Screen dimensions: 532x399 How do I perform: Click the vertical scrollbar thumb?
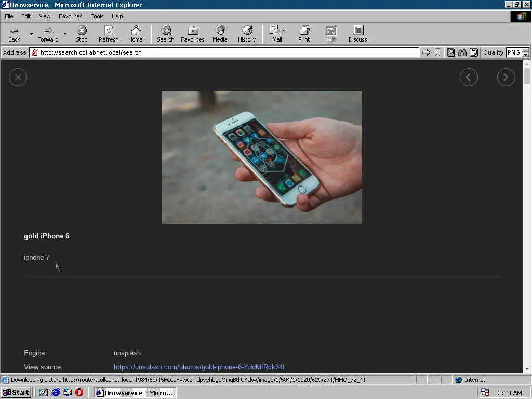tap(527, 76)
